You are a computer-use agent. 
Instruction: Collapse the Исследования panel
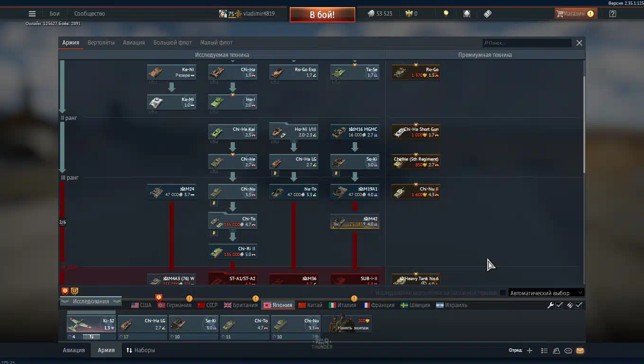(x=90, y=301)
